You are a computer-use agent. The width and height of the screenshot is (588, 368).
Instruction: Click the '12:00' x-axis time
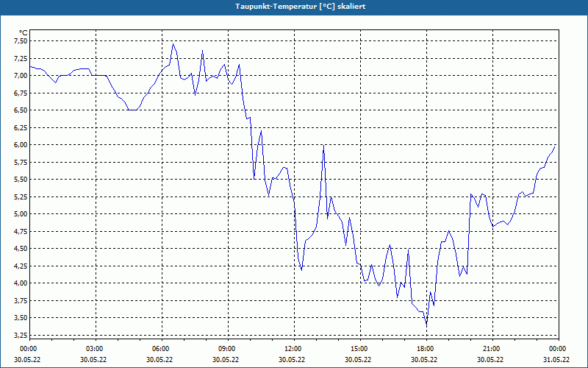click(x=293, y=349)
